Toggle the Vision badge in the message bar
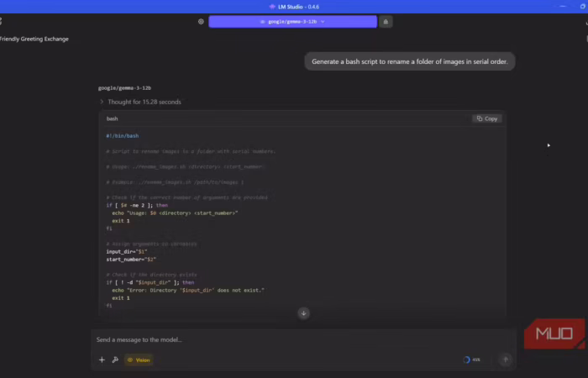Image resolution: width=588 pixels, height=378 pixels. (x=139, y=360)
